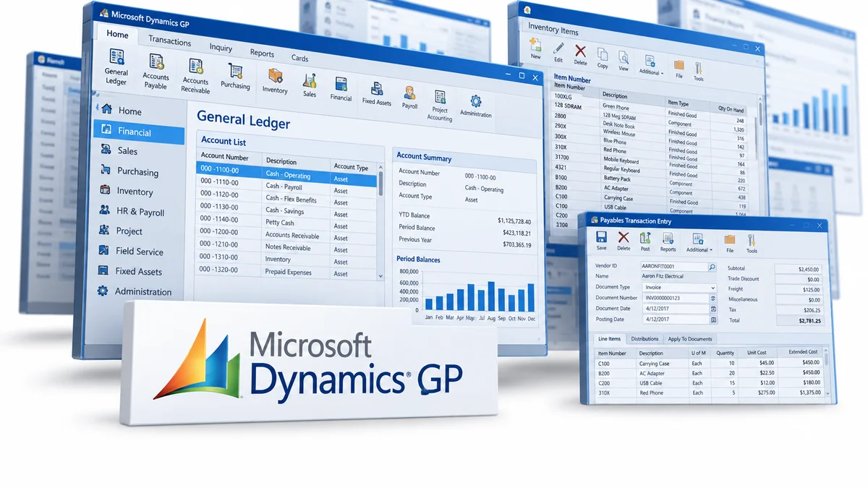This screenshot has width=868, height=488.
Task: Select the Petty Cash account row
Action: [x=286, y=222]
